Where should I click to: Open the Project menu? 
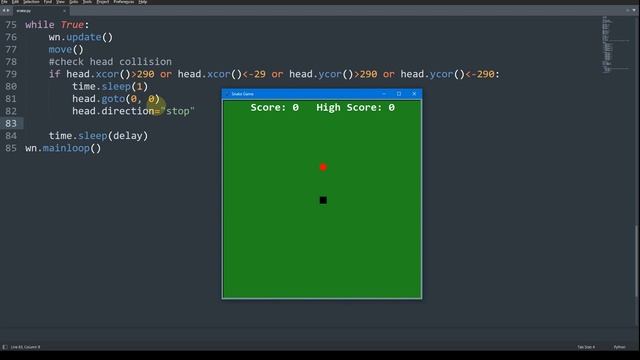(x=103, y=2)
